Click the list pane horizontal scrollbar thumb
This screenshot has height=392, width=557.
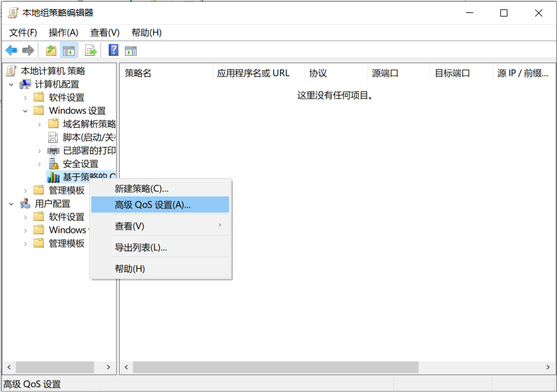[276, 367]
